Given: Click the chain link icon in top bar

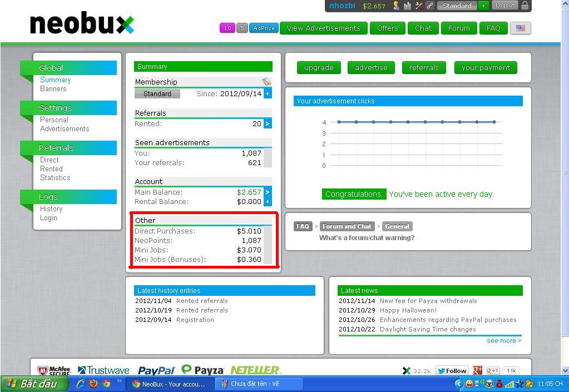Looking at the screenshot, I should coord(429,6).
